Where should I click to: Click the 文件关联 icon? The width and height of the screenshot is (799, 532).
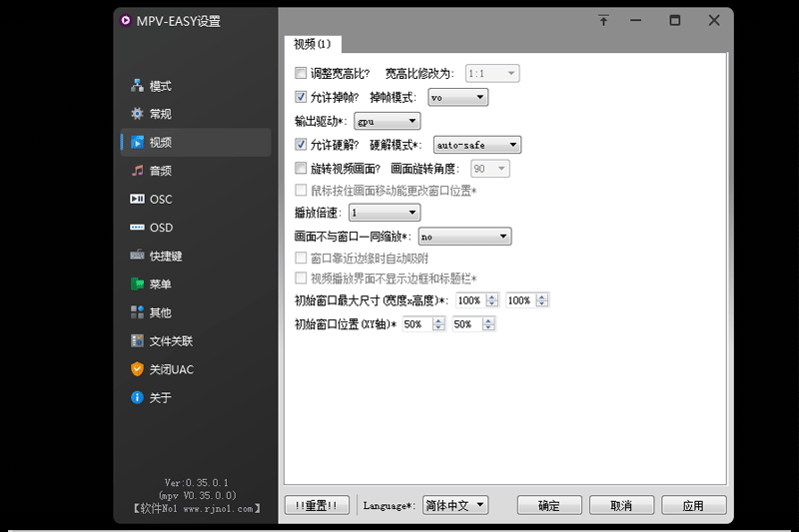[137, 340]
